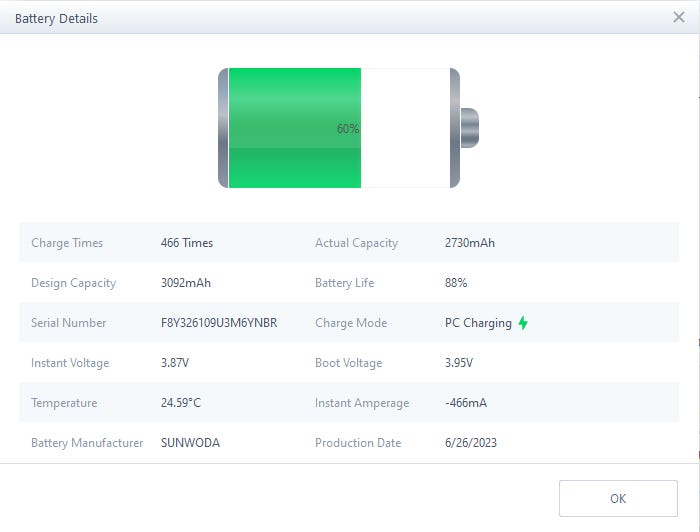Select the 466 Times value
The height and width of the screenshot is (532, 700).
point(187,243)
